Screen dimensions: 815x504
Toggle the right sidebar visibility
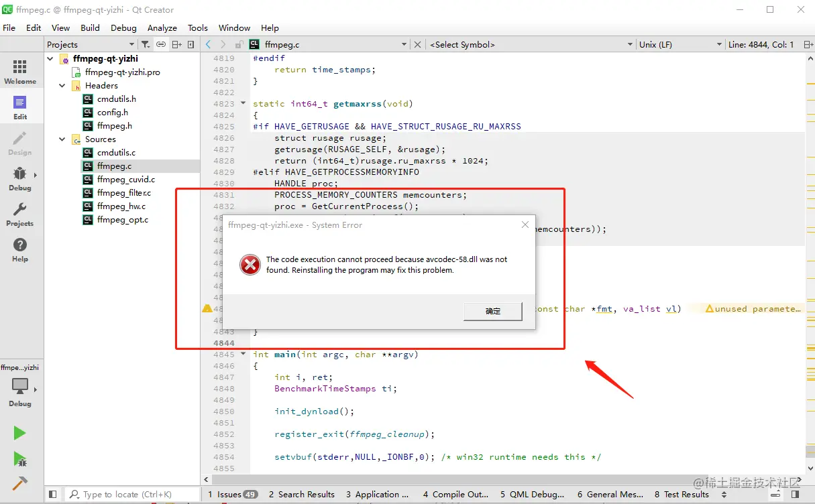coord(796,495)
